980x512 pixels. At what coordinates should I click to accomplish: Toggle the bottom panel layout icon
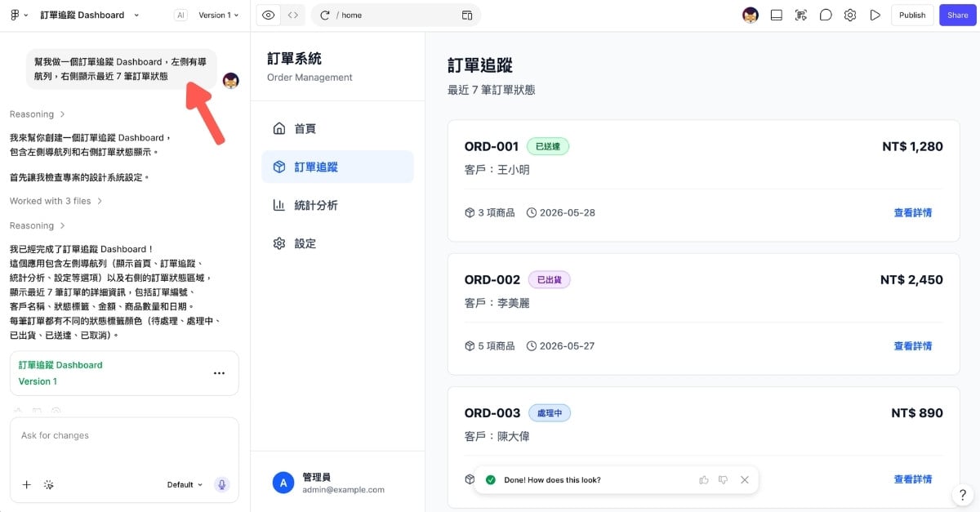777,15
